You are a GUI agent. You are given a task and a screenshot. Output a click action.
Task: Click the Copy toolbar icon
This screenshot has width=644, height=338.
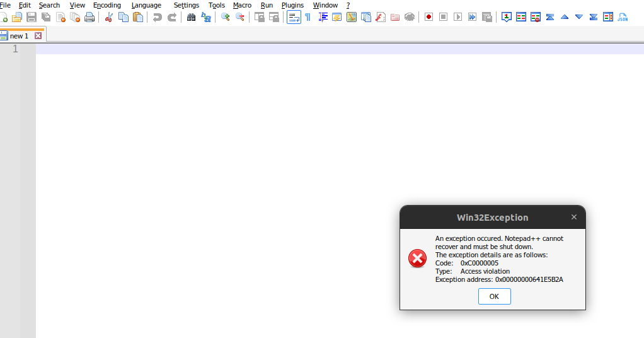coord(124,17)
